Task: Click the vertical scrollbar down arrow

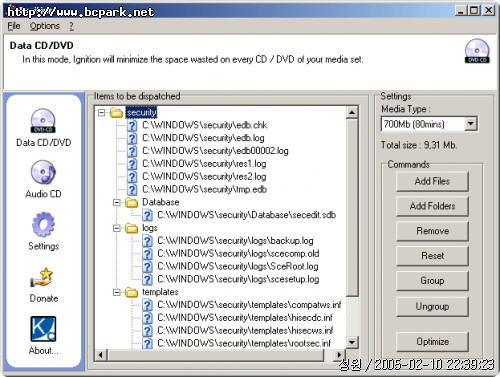Action: coord(352,342)
